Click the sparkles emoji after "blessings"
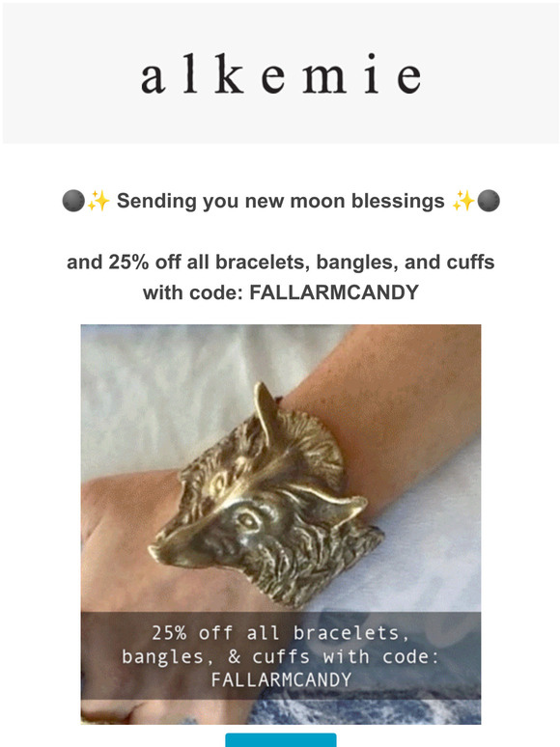This screenshot has height=747, width=560. 463,201
